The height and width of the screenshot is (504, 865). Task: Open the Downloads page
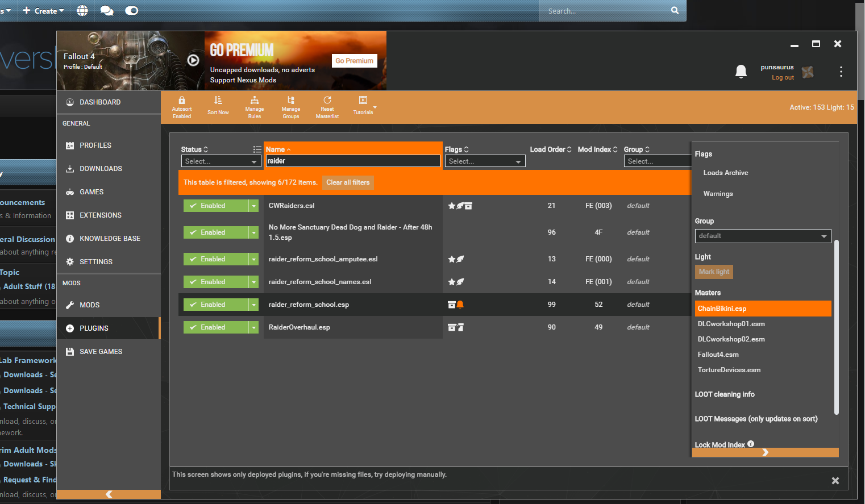click(x=109, y=169)
